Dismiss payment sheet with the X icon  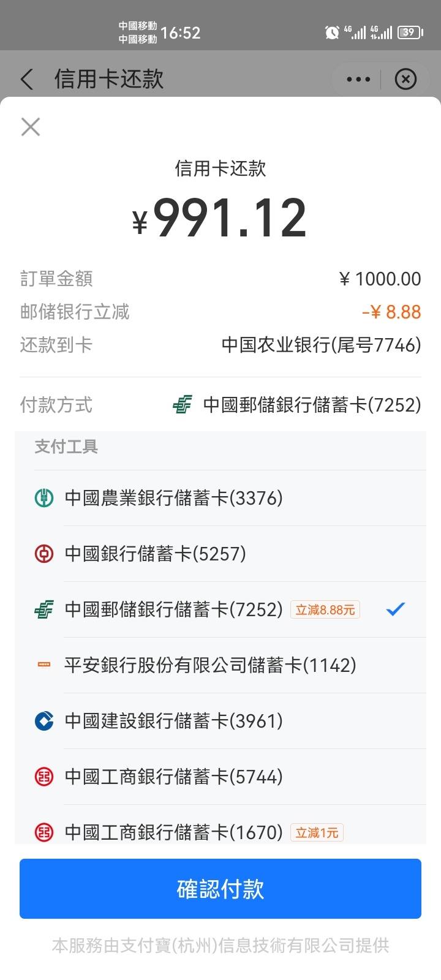click(31, 127)
